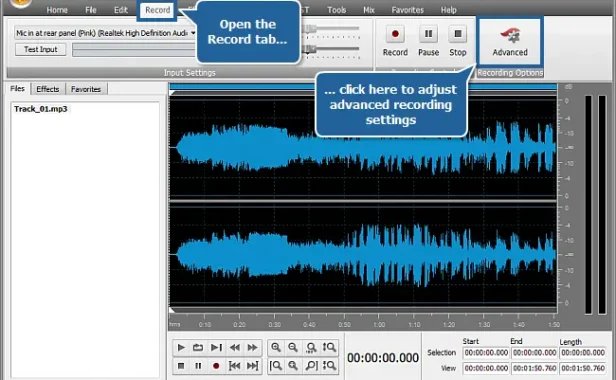Viewport: 616px width, 380px height.
Task: Select Track_01.mp3 in the file list
Action: (x=41, y=109)
